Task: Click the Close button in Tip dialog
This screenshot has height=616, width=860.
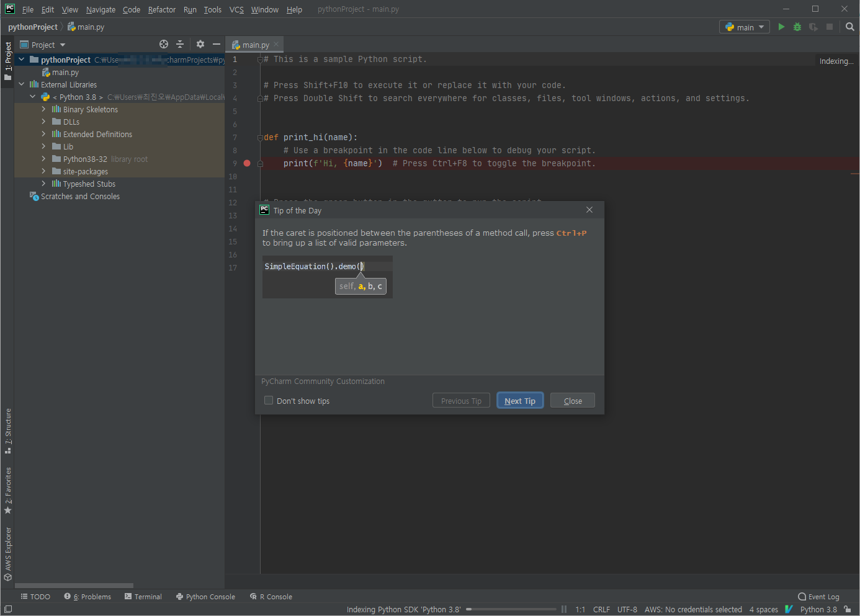Action: pos(573,401)
